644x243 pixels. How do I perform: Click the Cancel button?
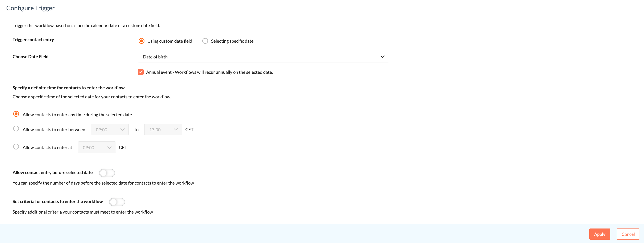[x=628, y=234]
